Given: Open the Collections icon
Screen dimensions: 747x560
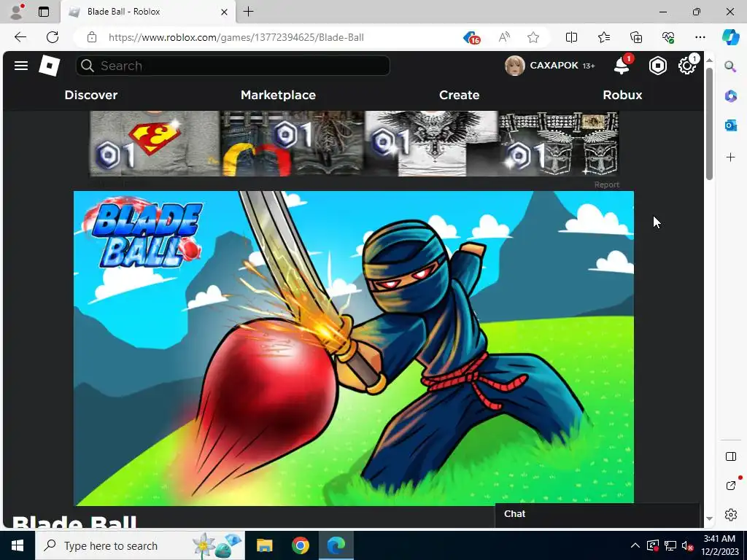Looking at the screenshot, I should click(x=636, y=37).
